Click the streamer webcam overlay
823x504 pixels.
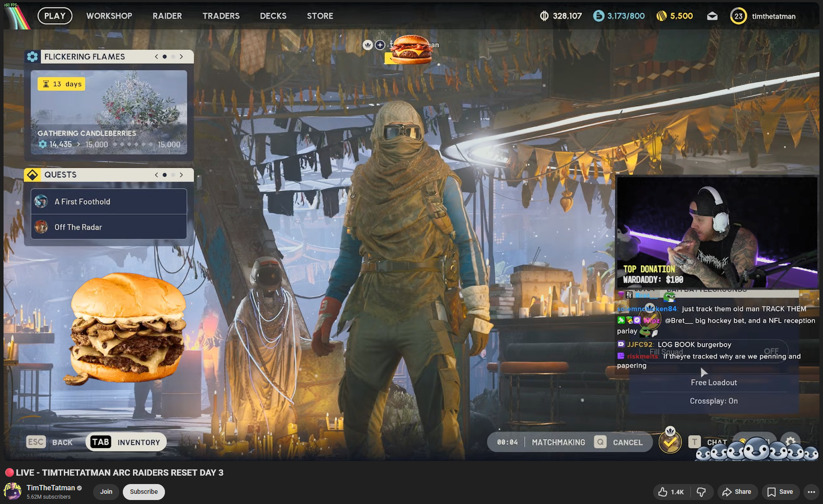coord(717,233)
